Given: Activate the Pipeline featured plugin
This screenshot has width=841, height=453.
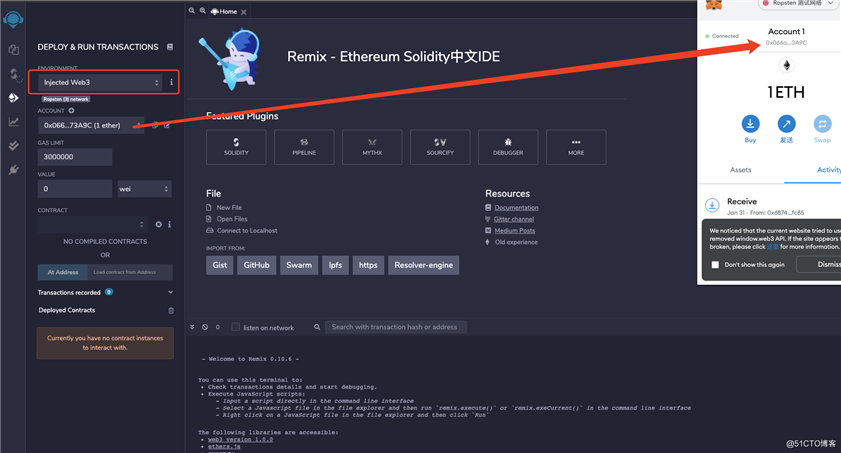Looking at the screenshot, I should (304, 147).
